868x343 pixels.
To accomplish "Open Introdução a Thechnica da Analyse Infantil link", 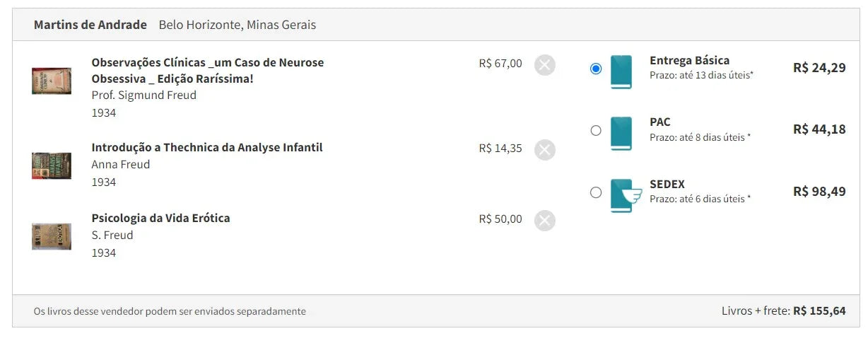I will 207,148.
